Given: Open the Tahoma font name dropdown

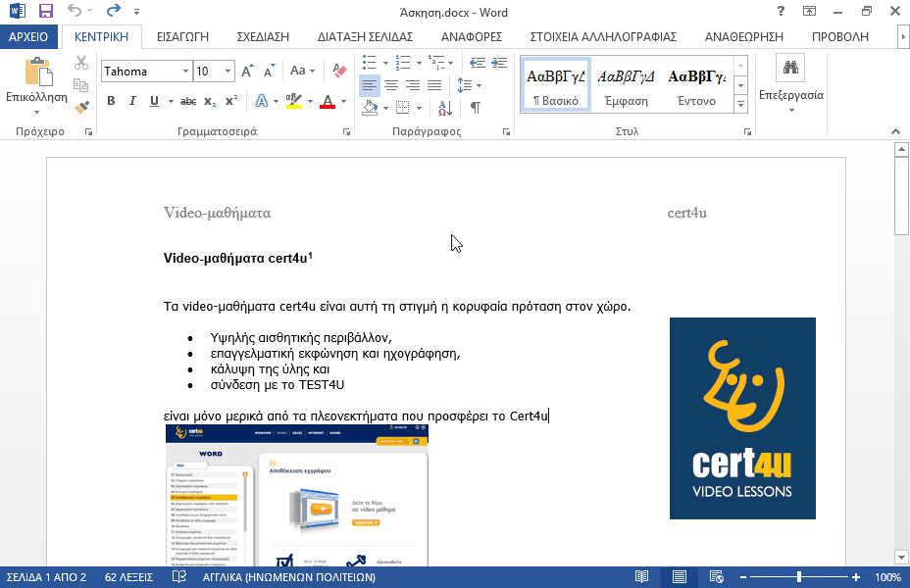Looking at the screenshot, I should tap(185, 72).
